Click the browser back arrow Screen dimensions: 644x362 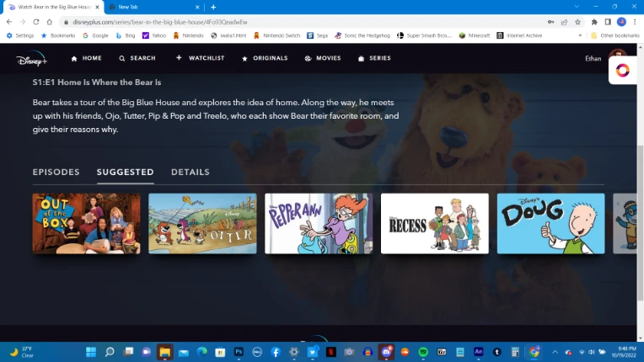click(x=9, y=22)
